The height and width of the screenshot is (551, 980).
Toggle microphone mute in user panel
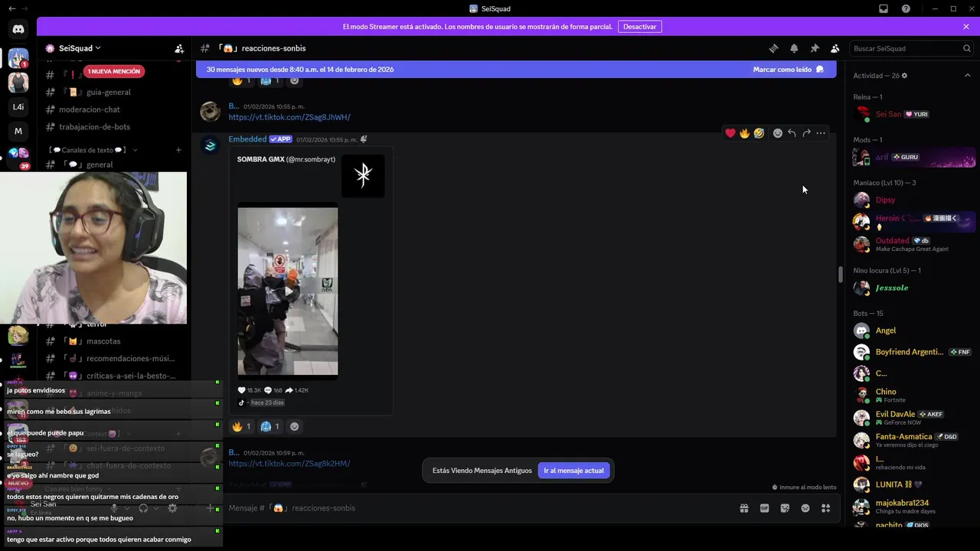(x=114, y=508)
